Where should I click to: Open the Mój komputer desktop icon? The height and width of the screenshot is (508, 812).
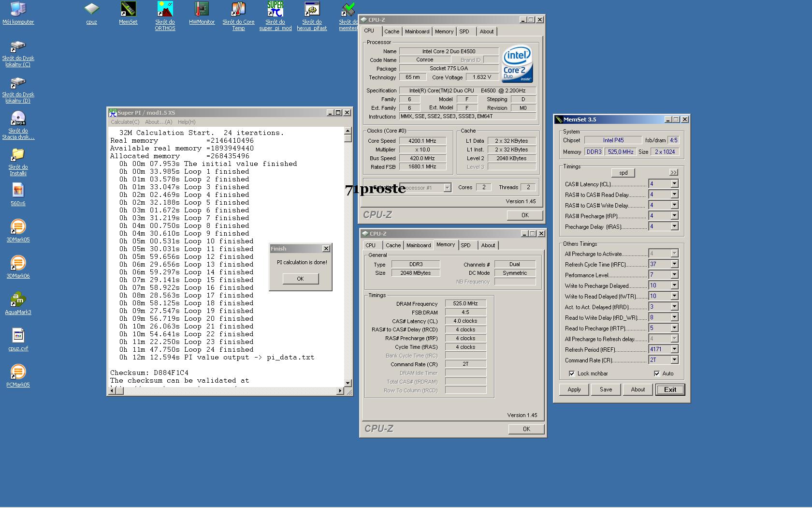tap(18, 13)
